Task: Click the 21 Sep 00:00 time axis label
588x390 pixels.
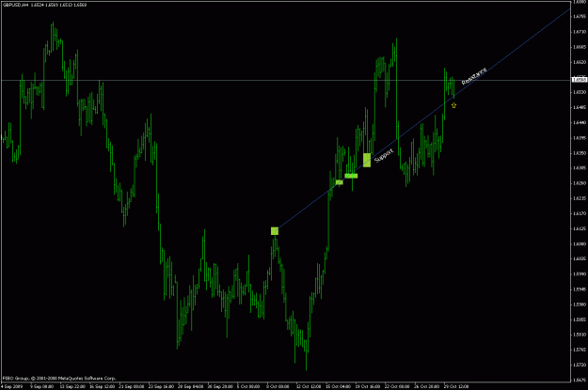Action: pos(132,386)
